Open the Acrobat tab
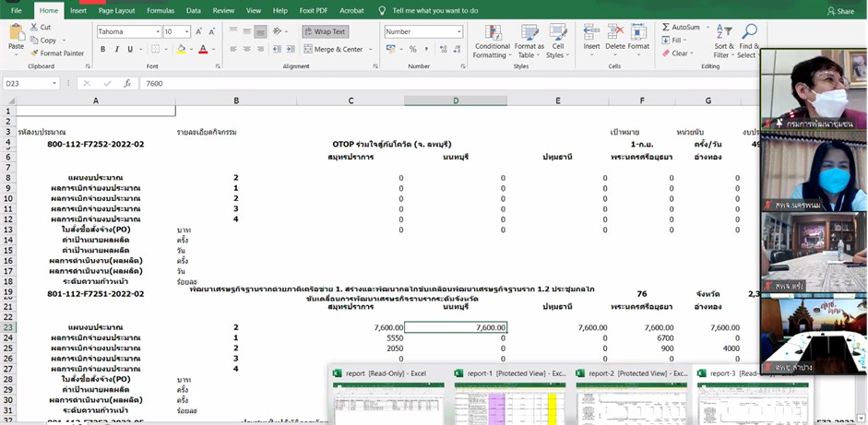The height and width of the screenshot is (425, 868). tap(351, 10)
